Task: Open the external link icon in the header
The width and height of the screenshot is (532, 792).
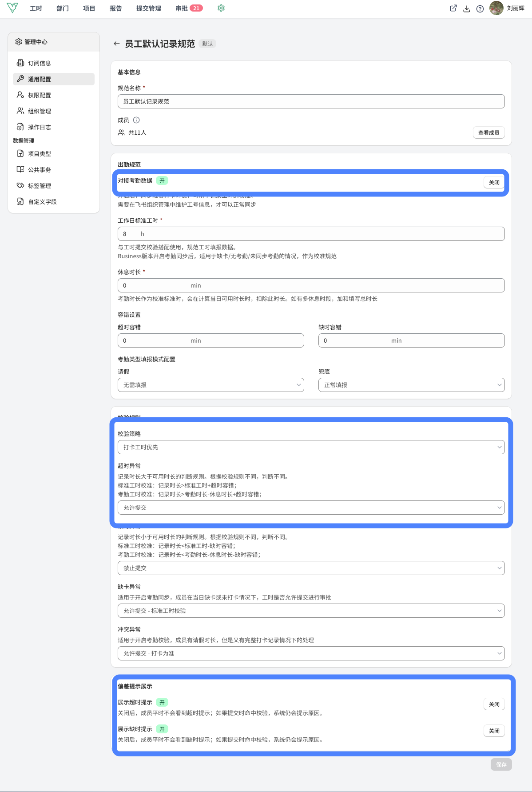Action: tap(453, 8)
